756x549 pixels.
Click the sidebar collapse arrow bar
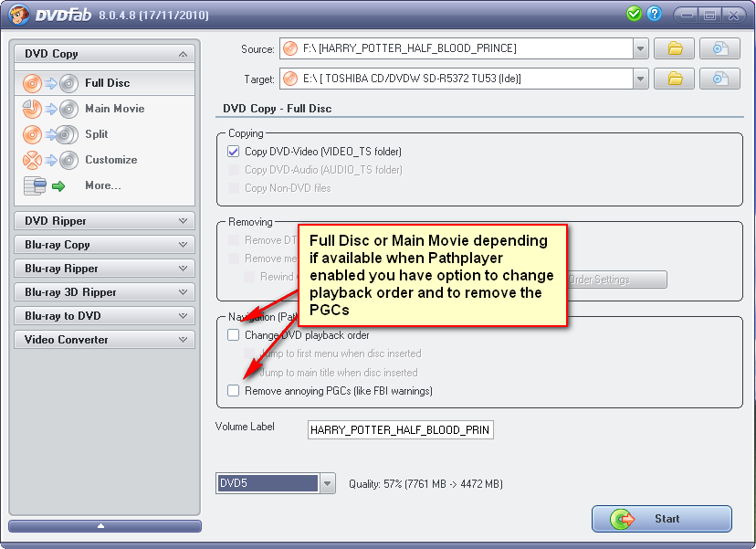[105, 526]
